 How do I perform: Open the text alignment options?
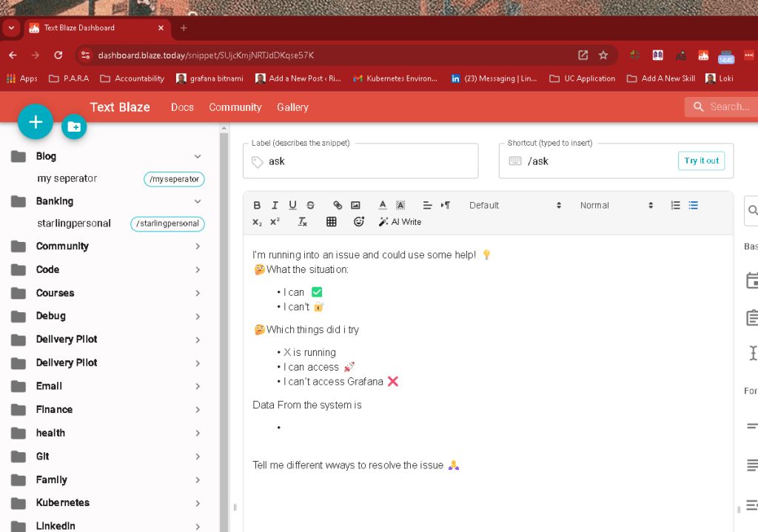(x=427, y=206)
